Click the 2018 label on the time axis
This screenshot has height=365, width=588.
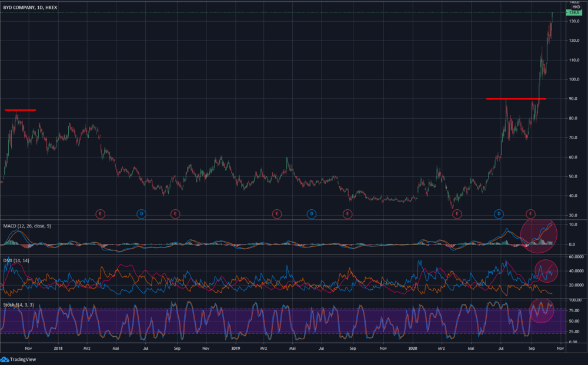58,348
